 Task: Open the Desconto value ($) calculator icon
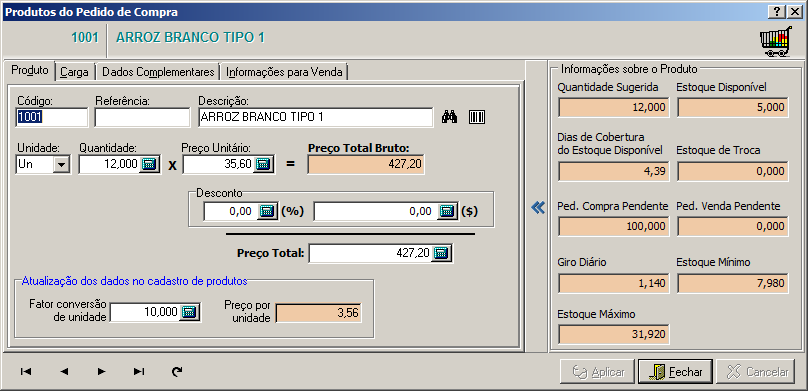447,211
